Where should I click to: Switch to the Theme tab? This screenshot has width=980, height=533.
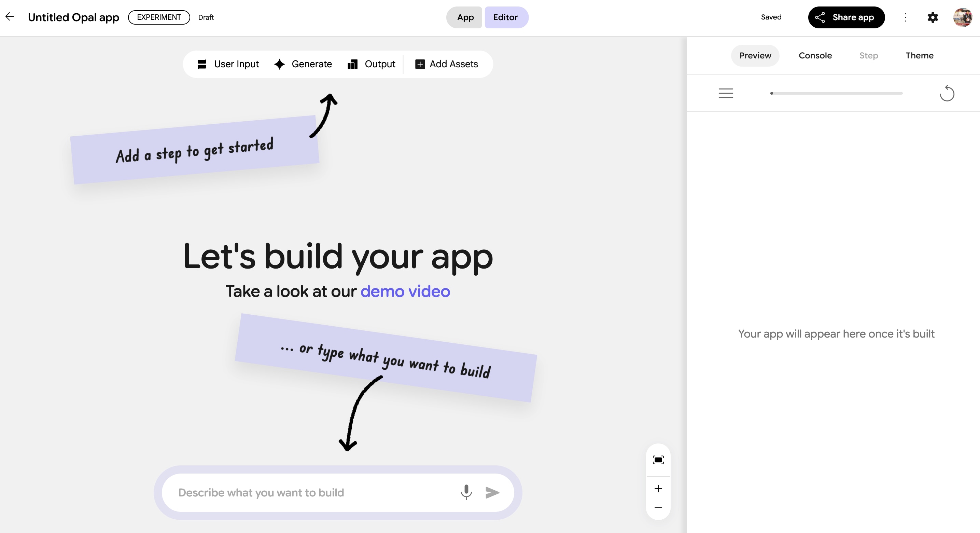click(x=919, y=56)
